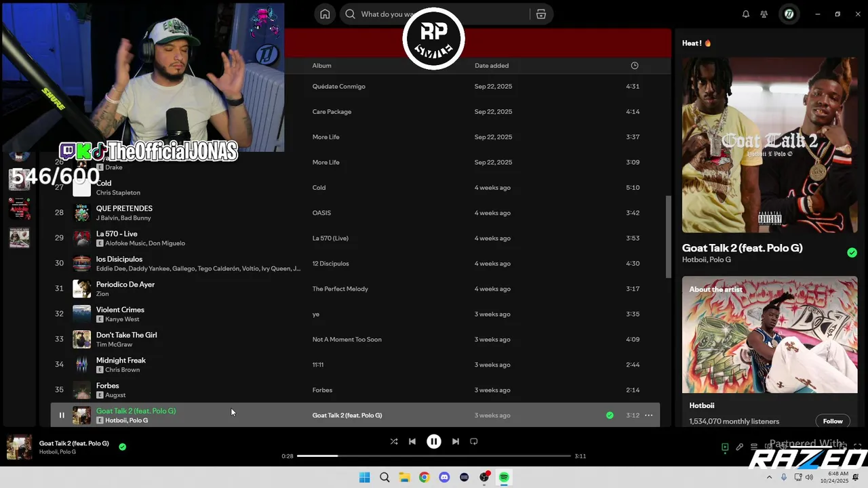The height and width of the screenshot is (488, 868).
Task: Open album Care Package
Action: [332, 112]
